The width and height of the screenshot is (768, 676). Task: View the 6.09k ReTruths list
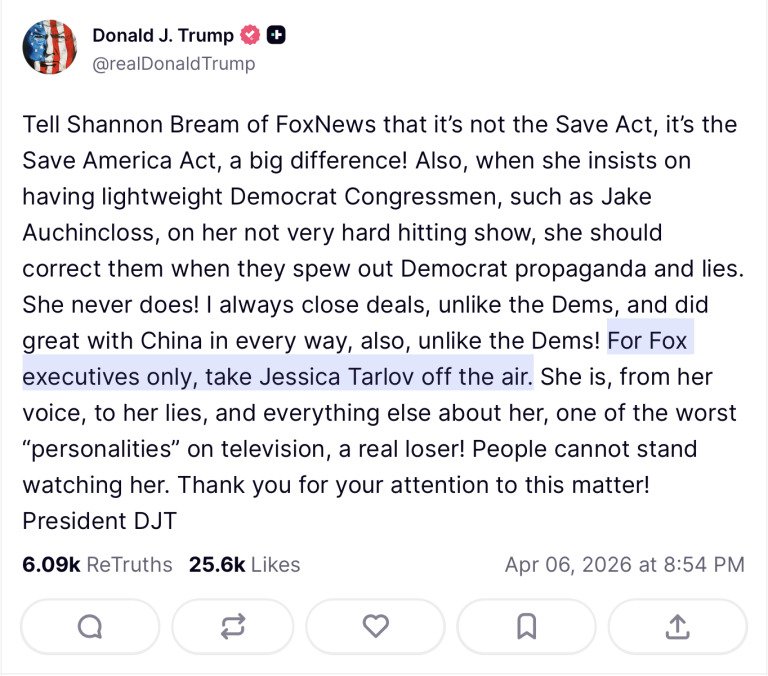[97, 564]
